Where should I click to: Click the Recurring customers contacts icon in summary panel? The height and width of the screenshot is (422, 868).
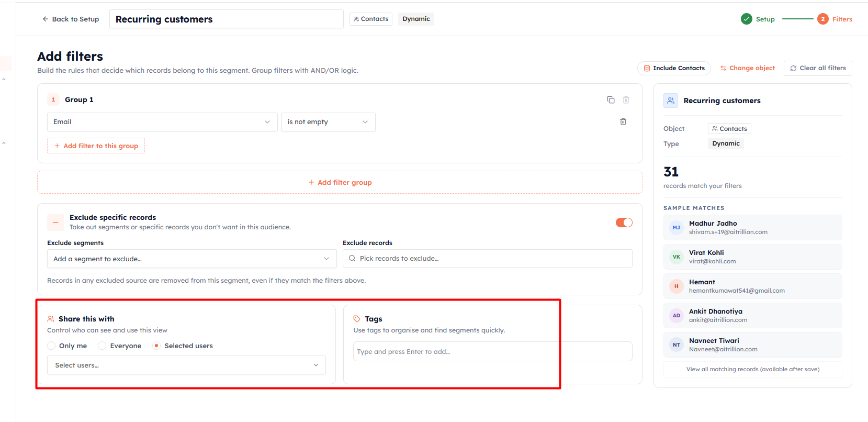click(x=671, y=101)
